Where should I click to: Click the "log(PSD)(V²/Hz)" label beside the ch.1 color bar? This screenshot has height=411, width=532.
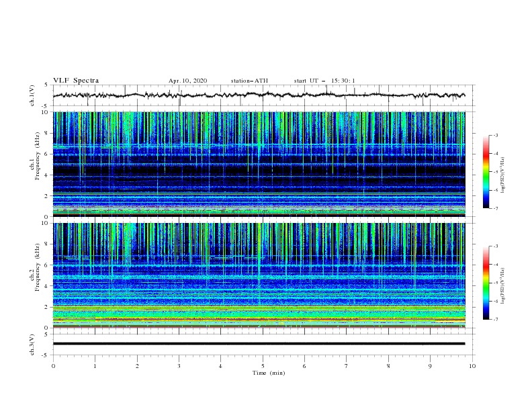click(503, 175)
